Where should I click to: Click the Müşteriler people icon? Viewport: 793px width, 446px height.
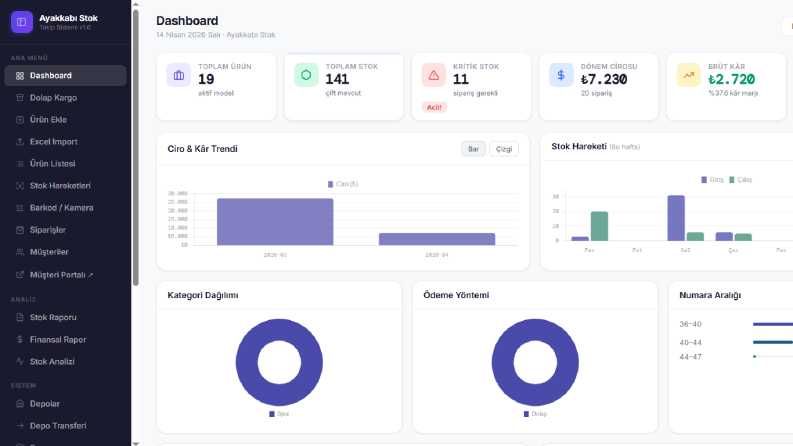point(20,252)
